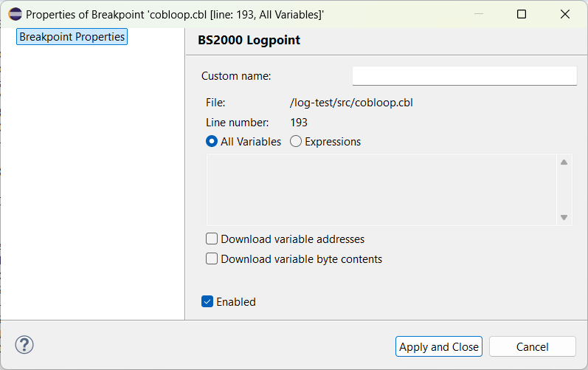Open the help question mark icon

coord(24,345)
